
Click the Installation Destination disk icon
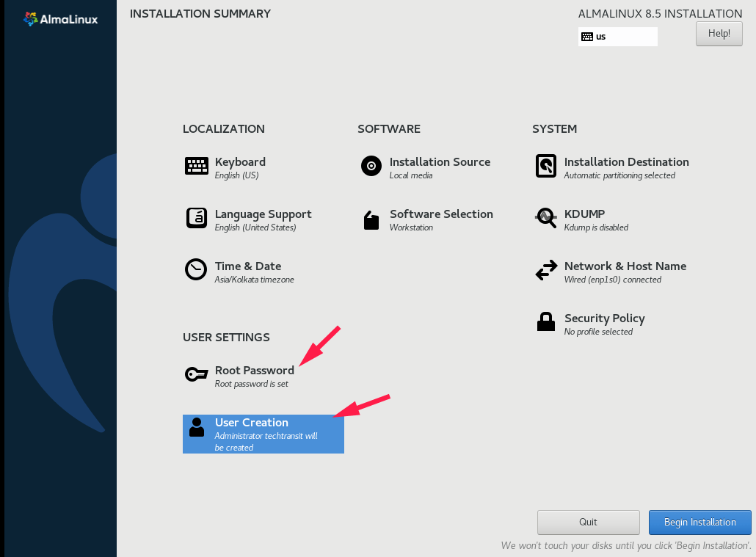tap(546, 166)
